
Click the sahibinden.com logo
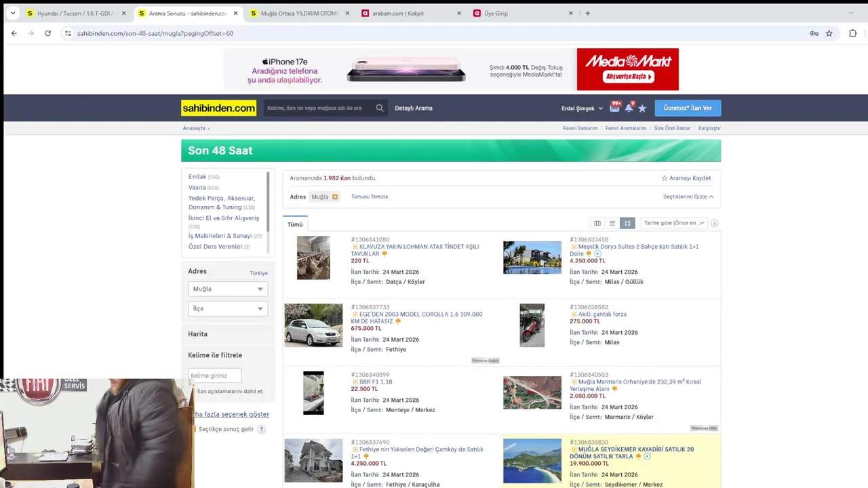pos(218,108)
